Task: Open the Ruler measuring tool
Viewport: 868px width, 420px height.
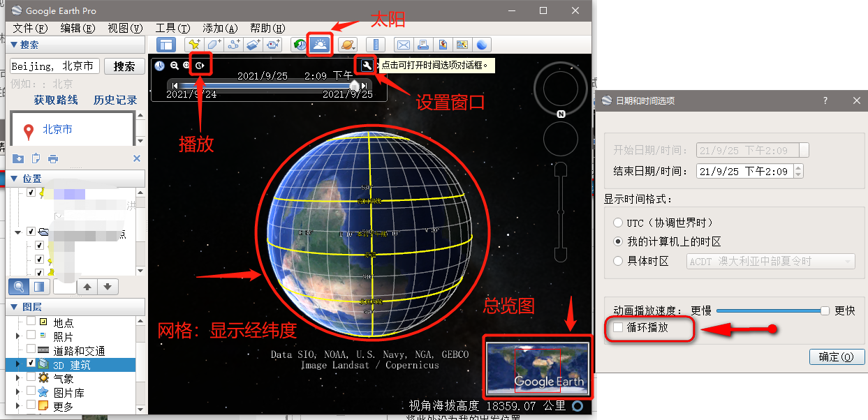Action: tap(376, 45)
